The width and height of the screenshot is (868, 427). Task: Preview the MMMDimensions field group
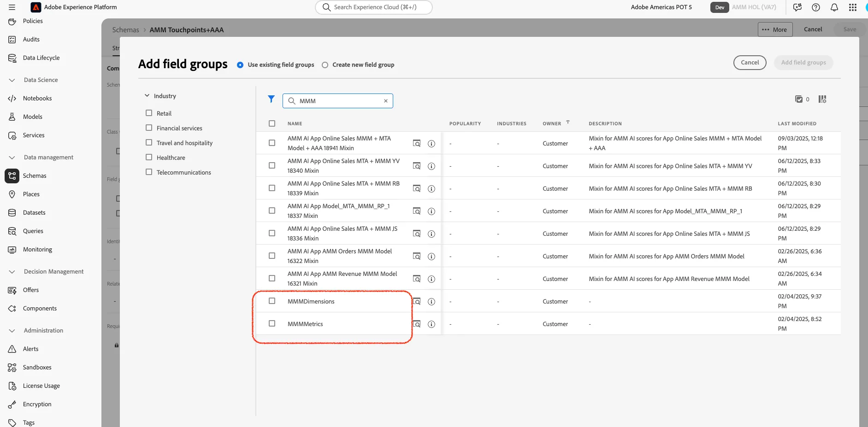click(417, 302)
